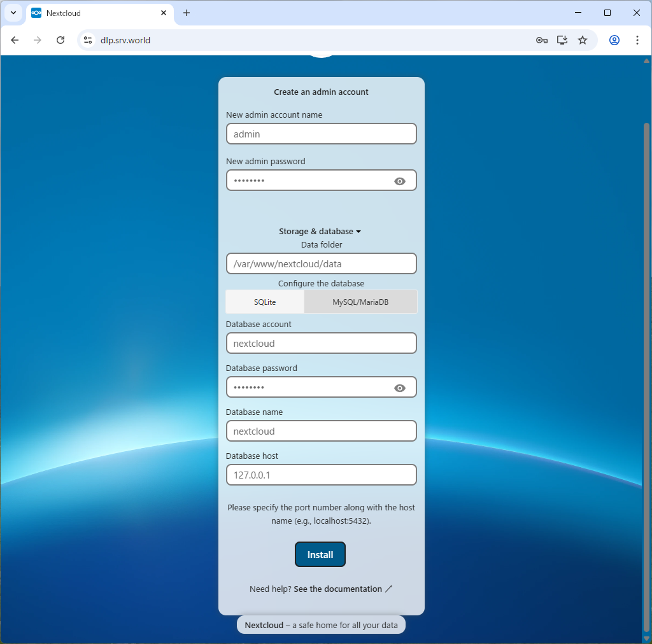Image resolution: width=652 pixels, height=644 pixels.
Task: Bookmark the page with the star icon
Action: pos(583,39)
